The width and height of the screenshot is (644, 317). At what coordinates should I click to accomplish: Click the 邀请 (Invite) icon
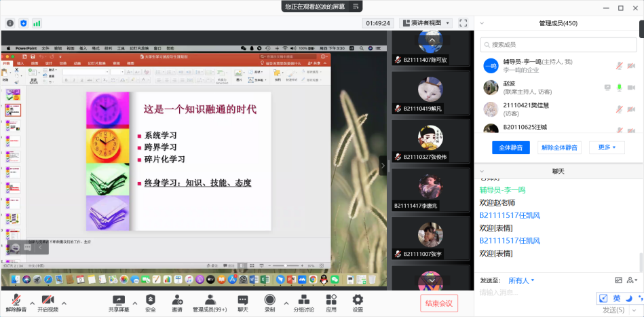click(177, 299)
